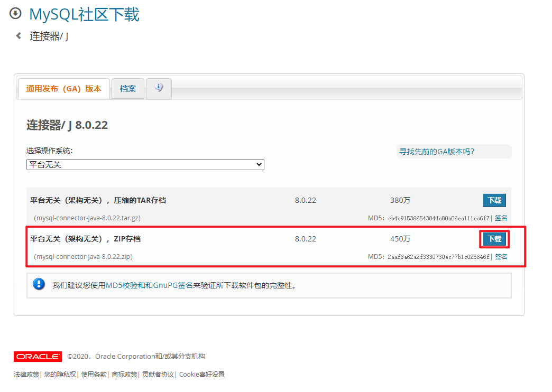Click the 选择操作系统: label
The width and height of the screenshot is (552, 392).
point(50,151)
